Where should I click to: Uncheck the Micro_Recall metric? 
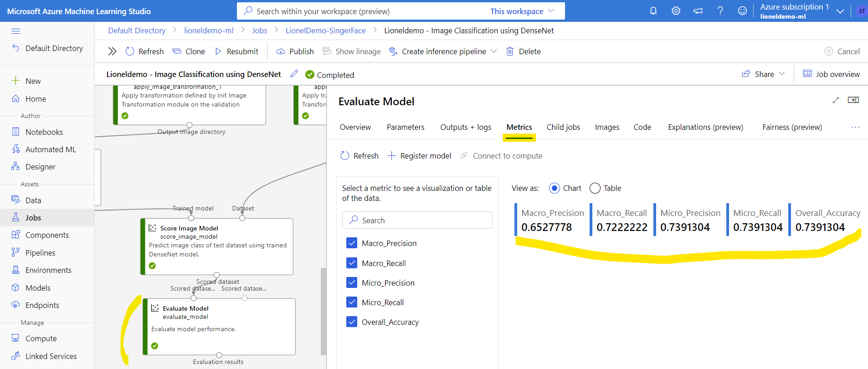pos(352,302)
